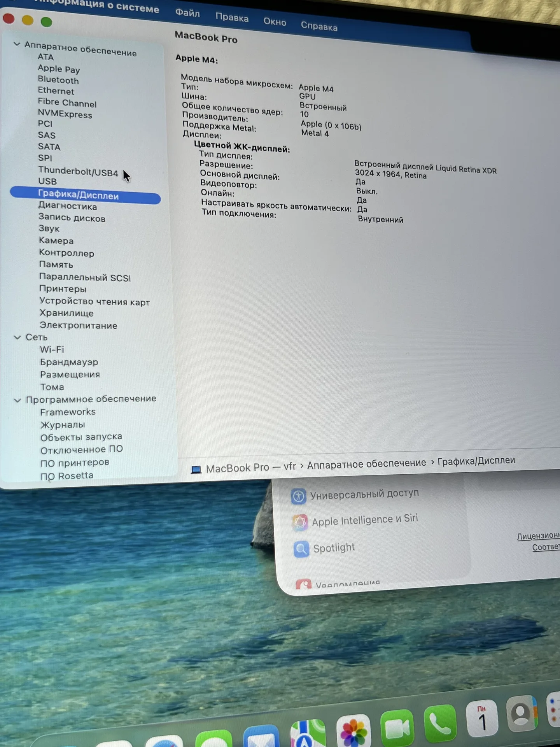Click the Spotlight magnifier icon in Settings
Screen dimensions: 560x747
[301, 549]
